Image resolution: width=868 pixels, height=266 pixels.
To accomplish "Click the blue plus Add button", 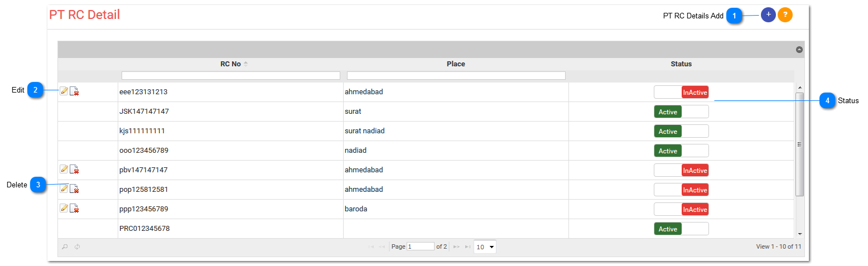I will pyautogui.click(x=768, y=15).
